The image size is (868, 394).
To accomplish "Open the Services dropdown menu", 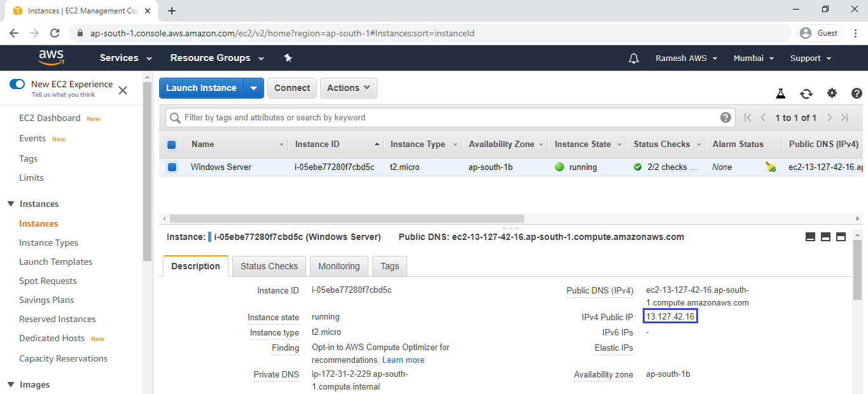I will [126, 58].
